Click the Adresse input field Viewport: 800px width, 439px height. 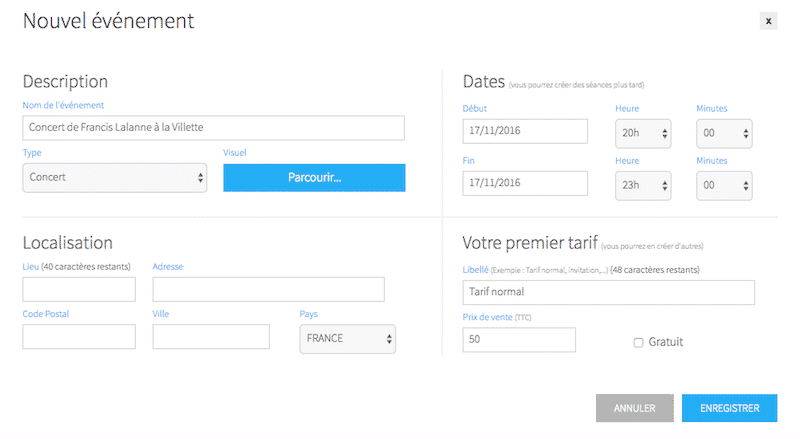pyautogui.click(x=268, y=290)
